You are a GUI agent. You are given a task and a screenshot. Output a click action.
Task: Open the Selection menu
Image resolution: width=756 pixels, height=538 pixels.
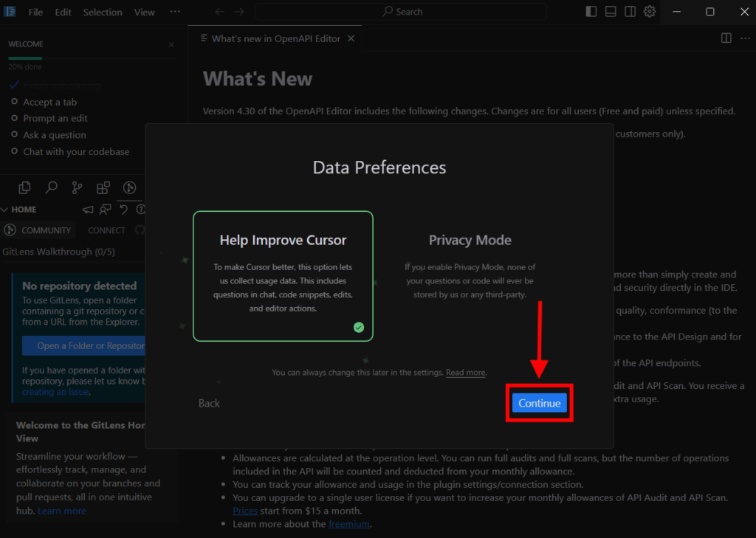tap(103, 12)
